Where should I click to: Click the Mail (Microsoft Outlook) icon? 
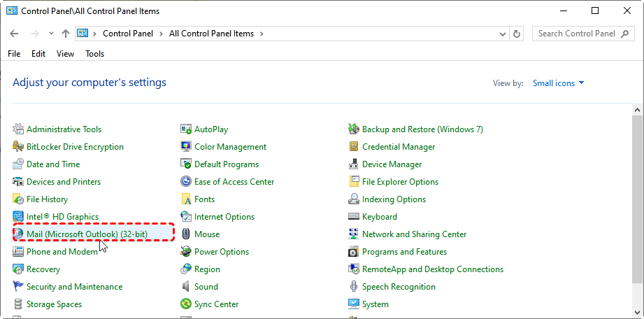click(x=19, y=234)
